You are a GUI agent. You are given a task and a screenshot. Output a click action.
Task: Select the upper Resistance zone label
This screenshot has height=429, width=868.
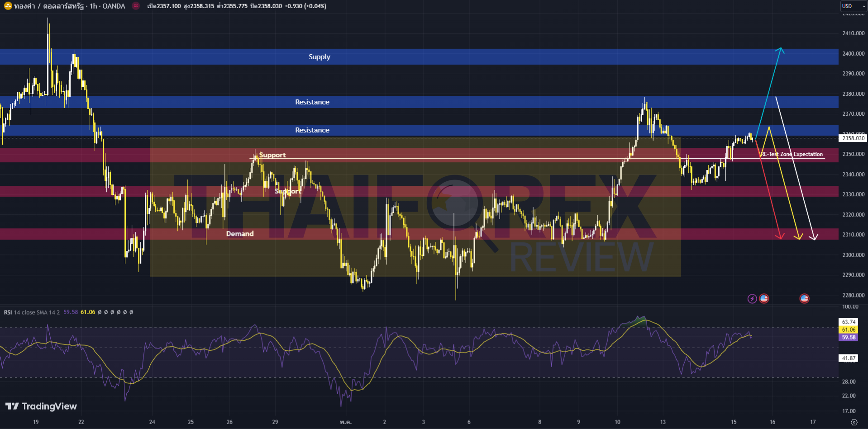[x=312, y=102]
